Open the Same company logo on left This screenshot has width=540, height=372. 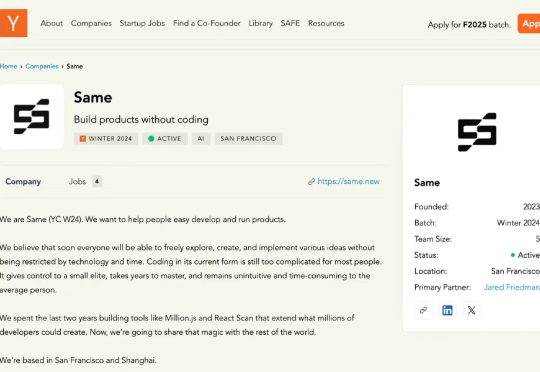tap(31, 116)
